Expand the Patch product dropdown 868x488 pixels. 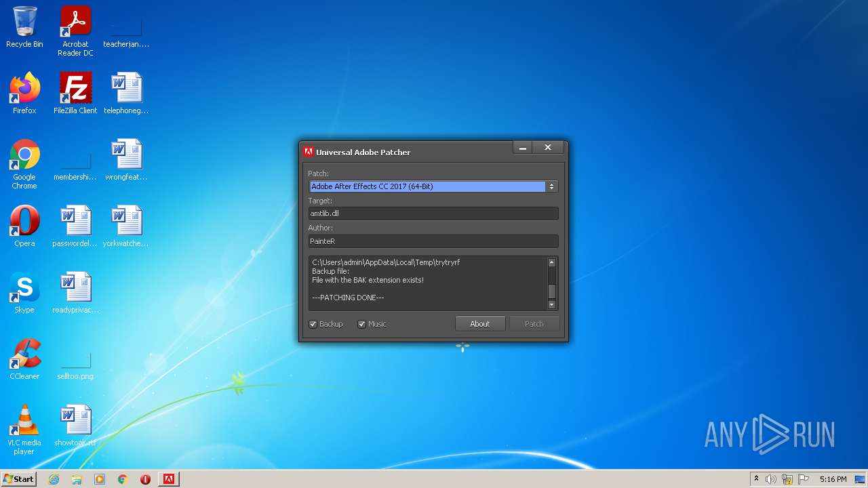click(x=551, y=186)
